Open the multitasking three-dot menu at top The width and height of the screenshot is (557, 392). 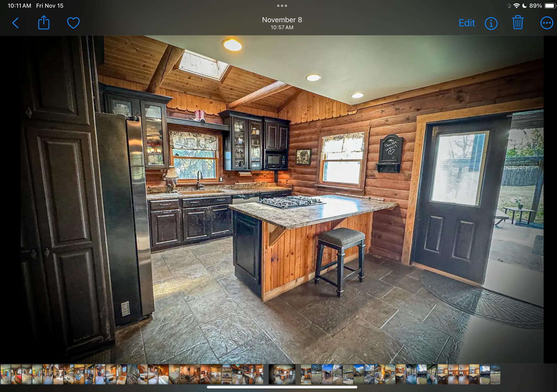click(x=282, y=5)
